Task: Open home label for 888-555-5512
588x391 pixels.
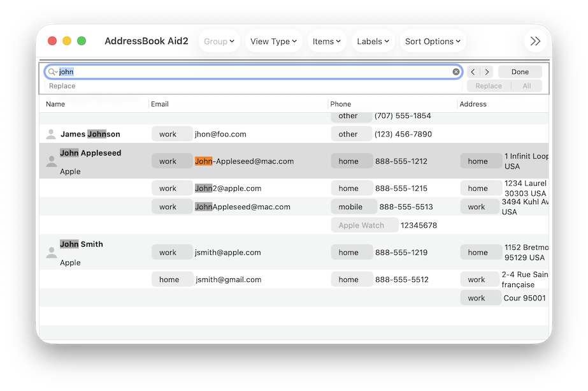Action: click(x=352, y=279)
